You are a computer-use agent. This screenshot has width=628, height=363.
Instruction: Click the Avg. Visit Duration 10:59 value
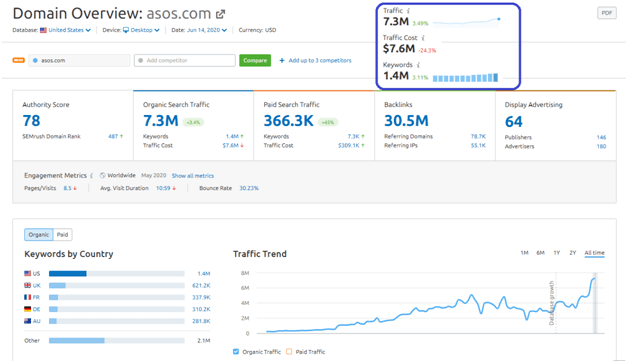163,188
